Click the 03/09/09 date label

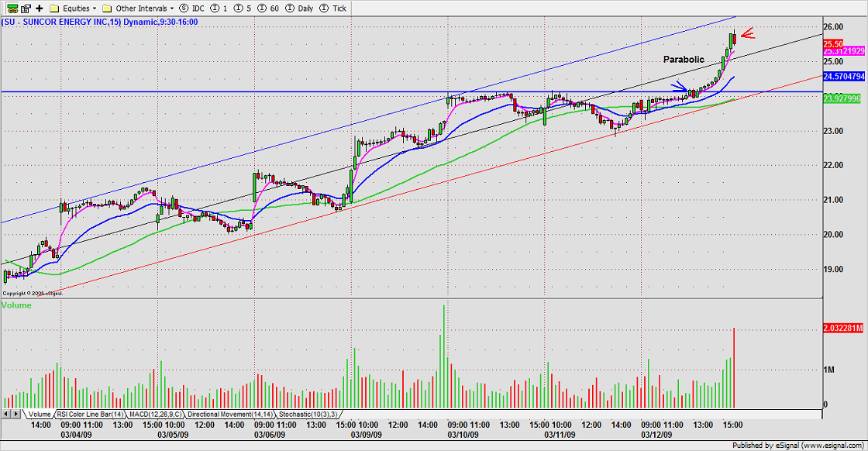(367, 435)
